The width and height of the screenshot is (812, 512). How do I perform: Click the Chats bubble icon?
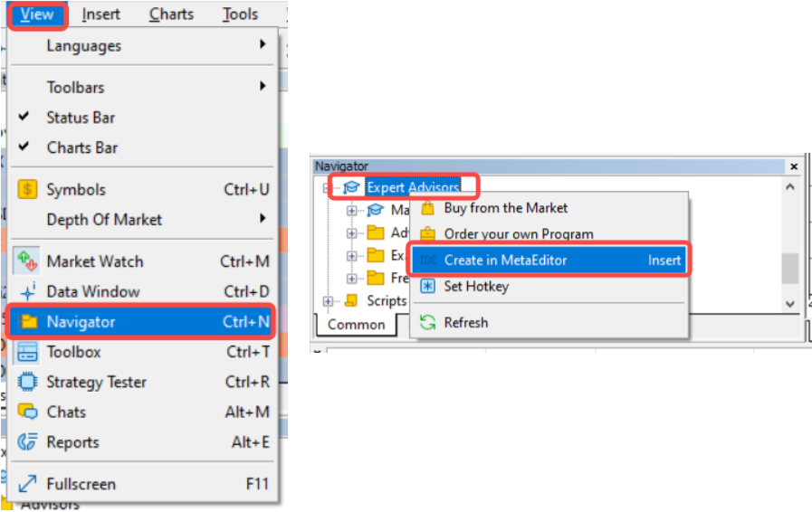(x=28, y=412)
